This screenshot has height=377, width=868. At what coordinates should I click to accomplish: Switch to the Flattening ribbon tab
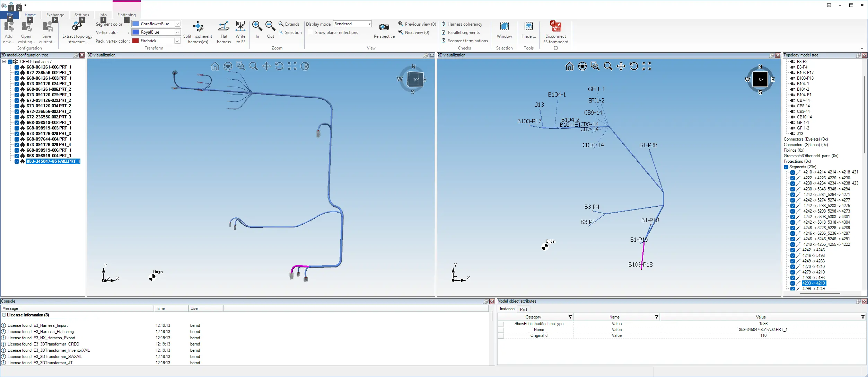coord(126,15)
